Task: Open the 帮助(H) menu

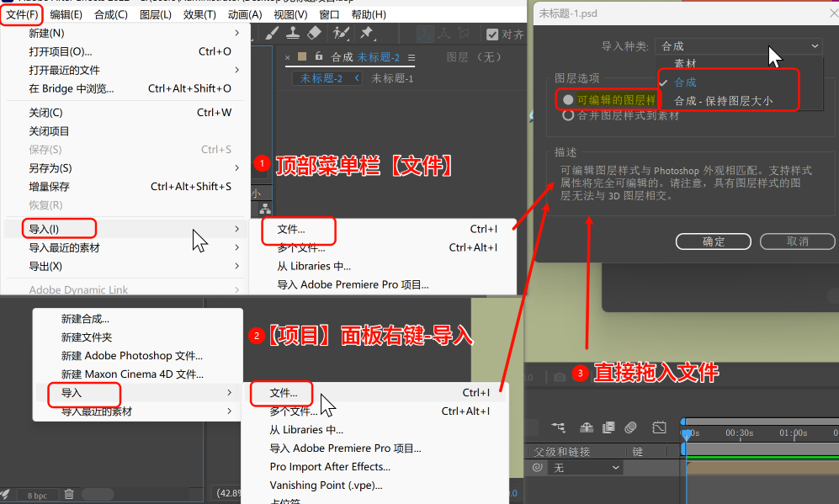Action: tap(369, 14)
